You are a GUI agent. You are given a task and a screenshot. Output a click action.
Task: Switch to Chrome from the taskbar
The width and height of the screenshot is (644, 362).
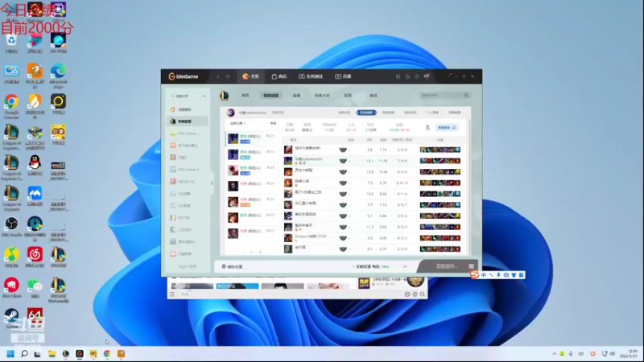click(107, 354)
